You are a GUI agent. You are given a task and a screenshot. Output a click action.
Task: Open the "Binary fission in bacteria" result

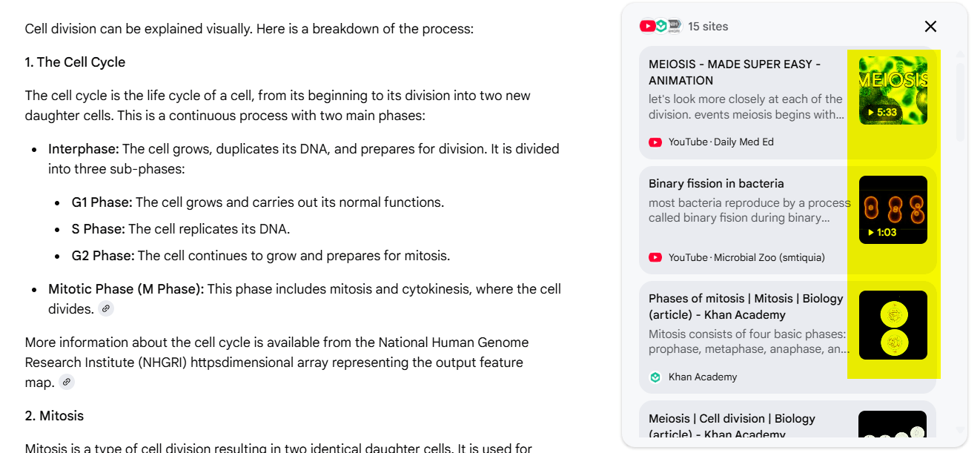[716, 183]
